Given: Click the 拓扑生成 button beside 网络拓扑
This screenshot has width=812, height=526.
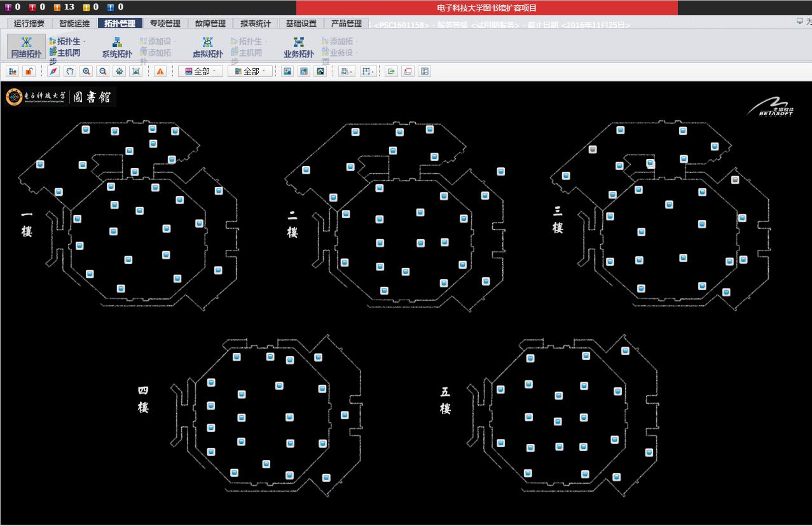Looking at the screenshot, I should (x=67, y=41).
